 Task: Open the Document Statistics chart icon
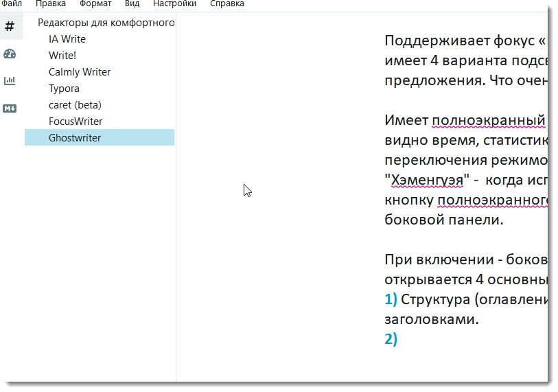10,80
